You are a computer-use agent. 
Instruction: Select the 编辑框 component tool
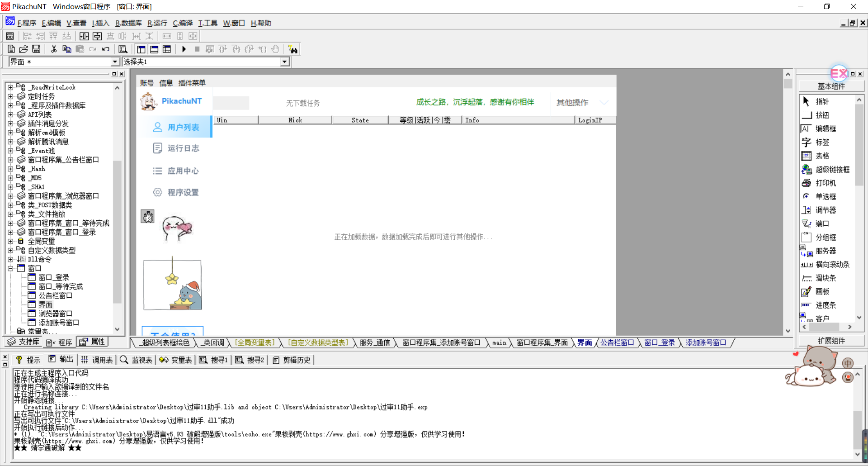[x=825, y=129]
